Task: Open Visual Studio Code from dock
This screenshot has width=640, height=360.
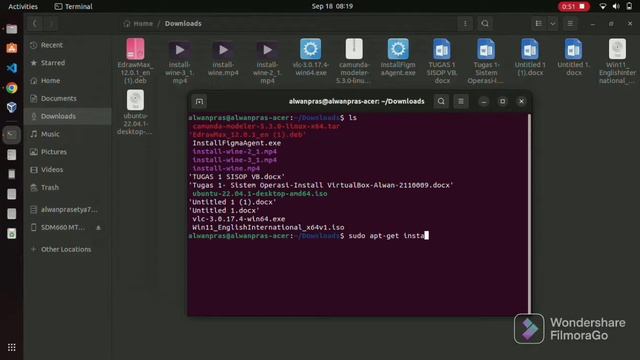Action: 12,68
